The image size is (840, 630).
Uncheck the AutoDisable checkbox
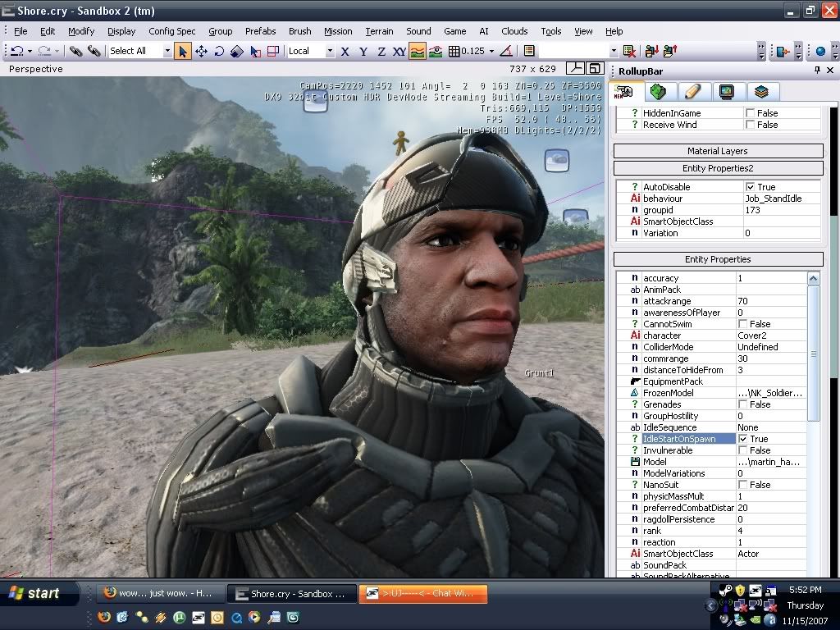[x=750, y=187]
